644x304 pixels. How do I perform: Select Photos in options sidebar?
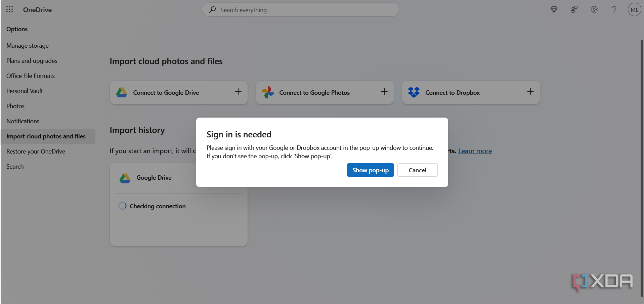coord(15,106)
